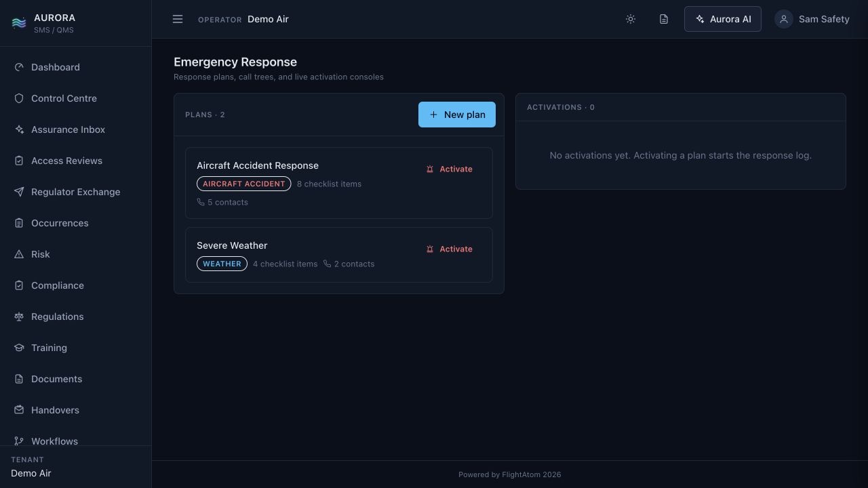
Task: Activate the Aircraft Accident Response plan
Action: 449,169
